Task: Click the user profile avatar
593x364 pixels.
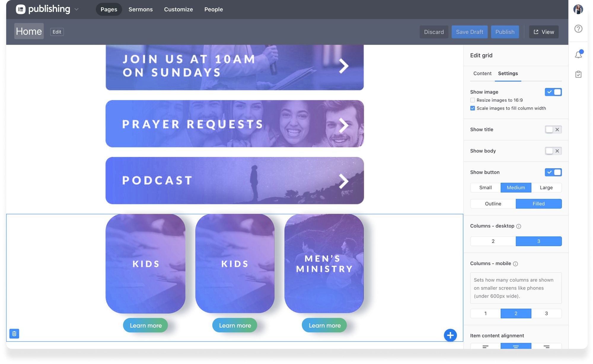Action: (x=578, y=9)
